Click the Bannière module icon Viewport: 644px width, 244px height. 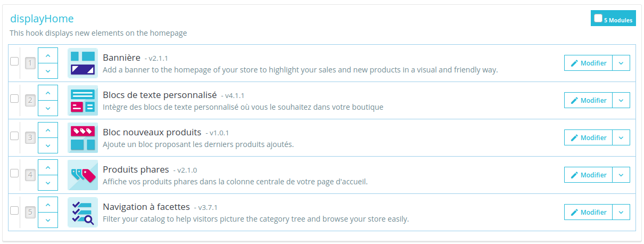point(82,63)
